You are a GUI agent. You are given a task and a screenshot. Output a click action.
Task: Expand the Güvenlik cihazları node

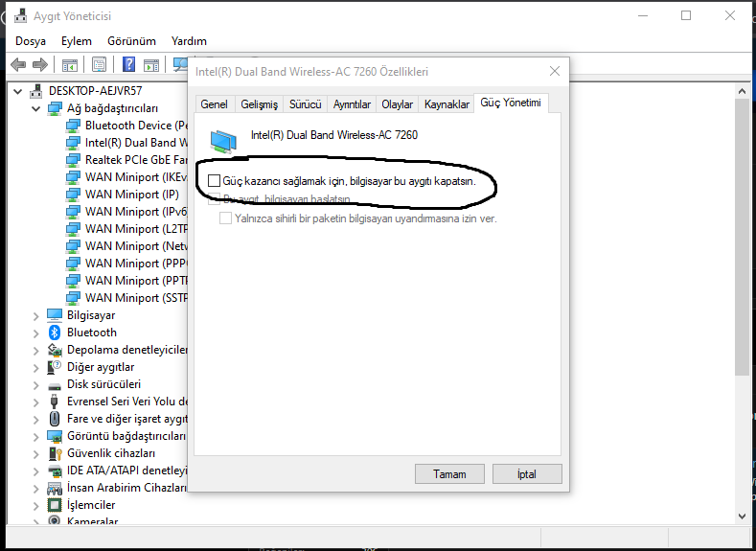click(36, 454)
